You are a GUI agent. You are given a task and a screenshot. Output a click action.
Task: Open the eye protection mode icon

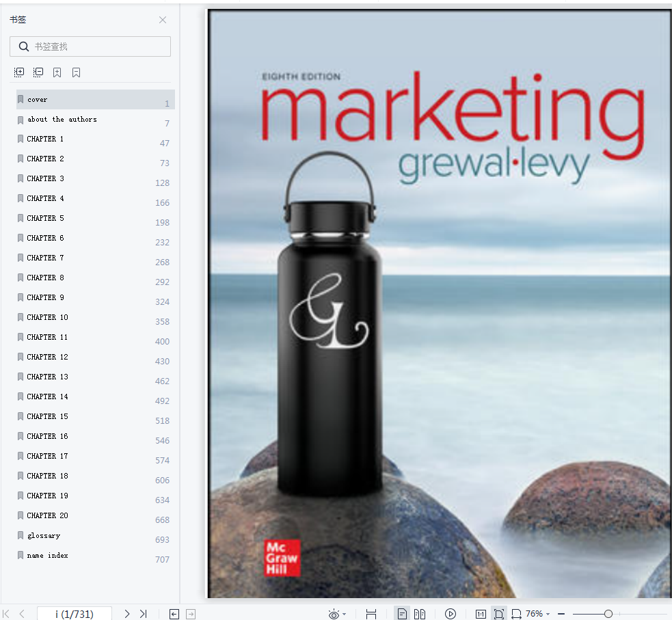334,614
